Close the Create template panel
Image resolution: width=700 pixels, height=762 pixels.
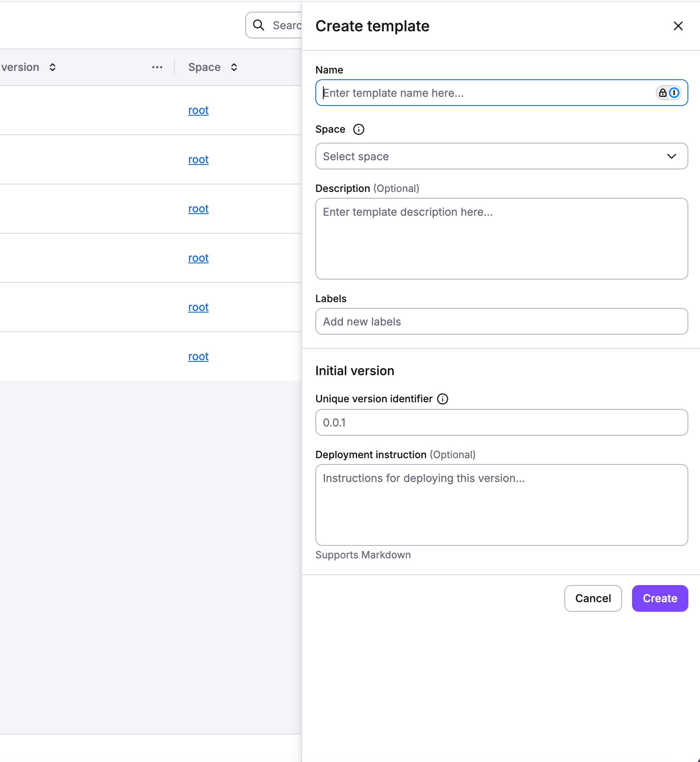[x=678, y=26]
